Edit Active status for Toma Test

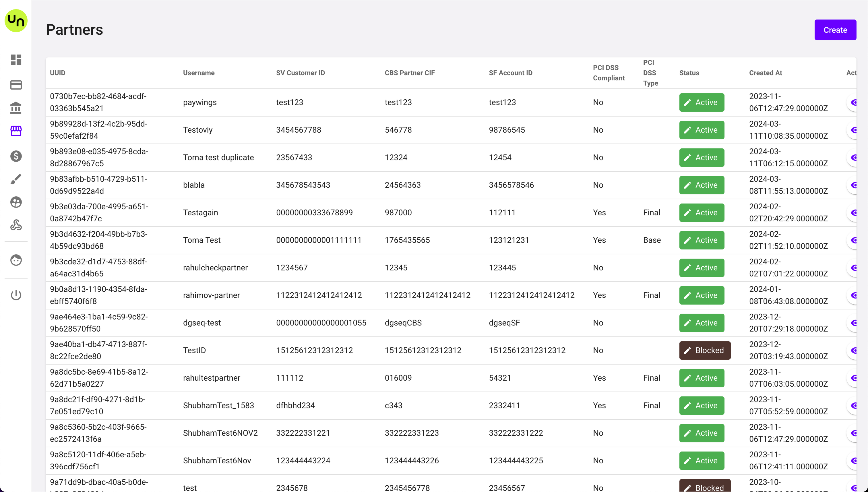coord(702,240)
